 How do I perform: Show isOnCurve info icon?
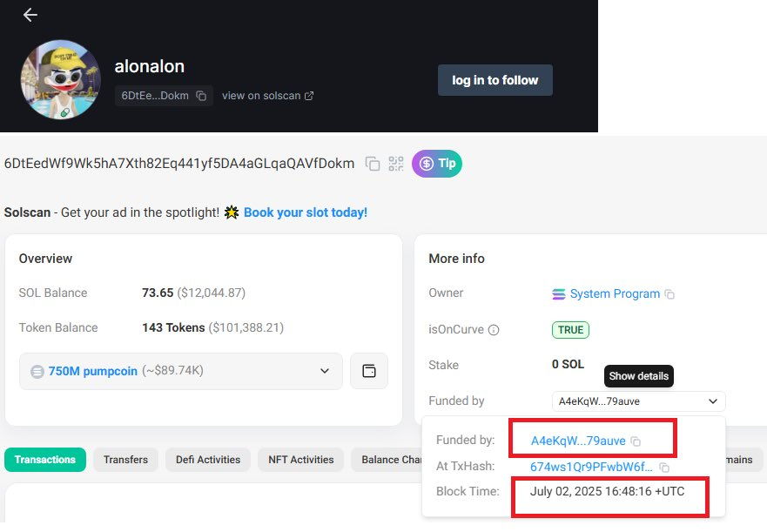click(494, 330)
